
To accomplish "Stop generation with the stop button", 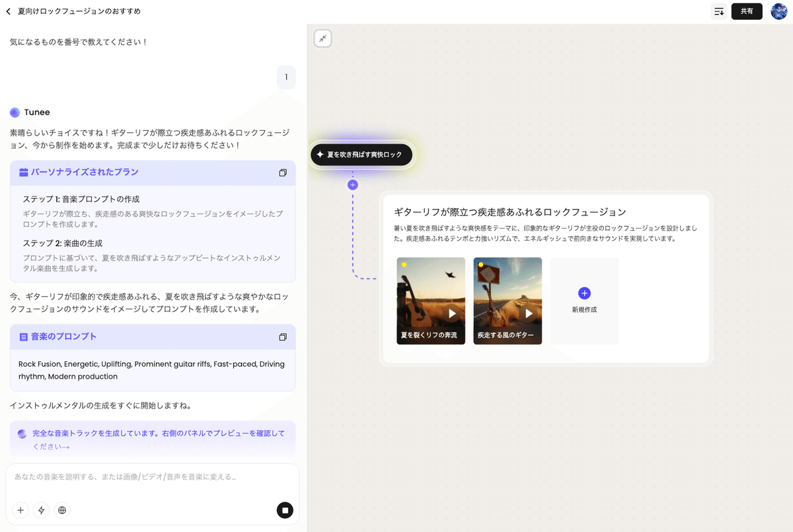I will (x=285, y=510).
